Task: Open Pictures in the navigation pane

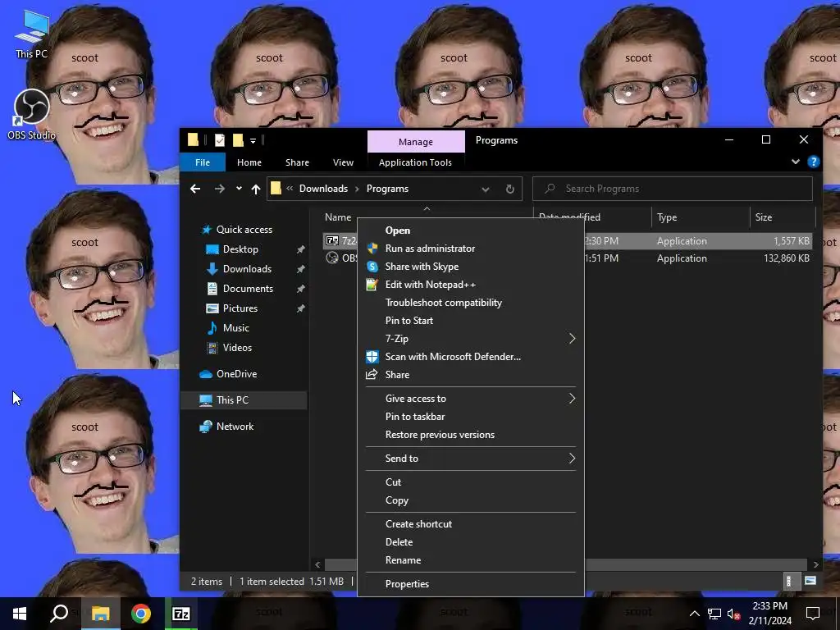Action: [240, 308]
